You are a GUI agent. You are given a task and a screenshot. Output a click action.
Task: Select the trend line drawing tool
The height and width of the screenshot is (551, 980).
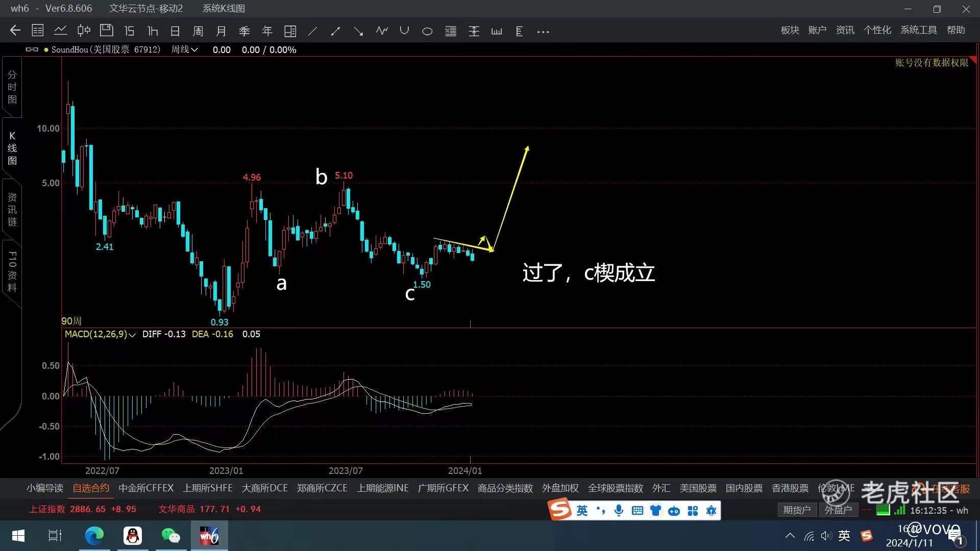pyautogui.click(x=312, y=31)
